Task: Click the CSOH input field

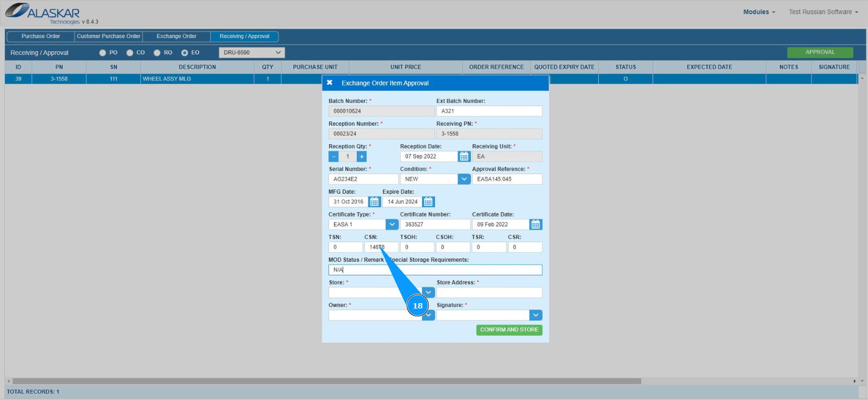Action: [453, 247]
